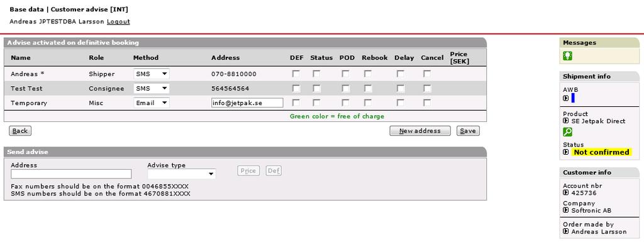This screenshot has width=644, height=244.
Task: Click the Andreas * name cell
Action: pyautogui.click(x=27, y=74)
